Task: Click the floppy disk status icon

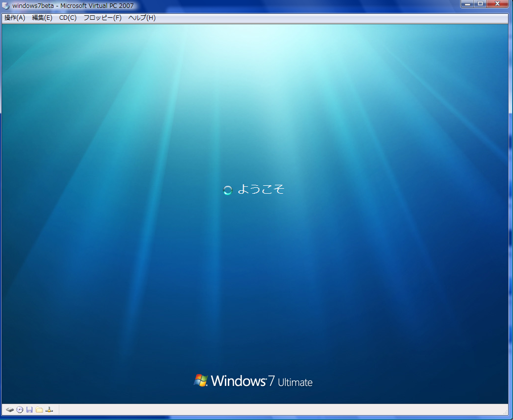Action: point(30,410)
